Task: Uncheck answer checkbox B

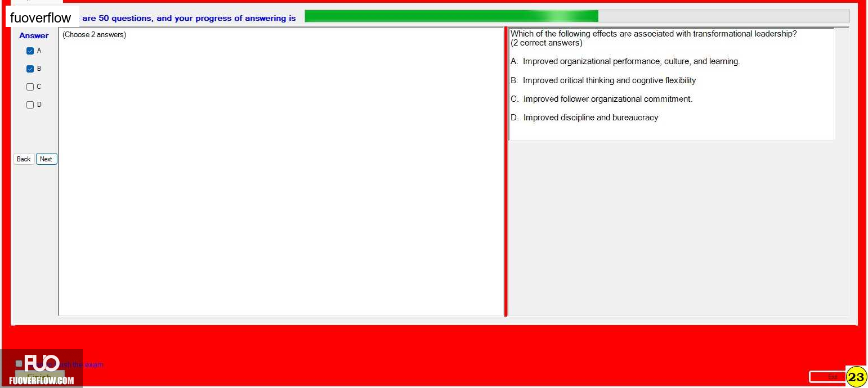Action: 30,69
